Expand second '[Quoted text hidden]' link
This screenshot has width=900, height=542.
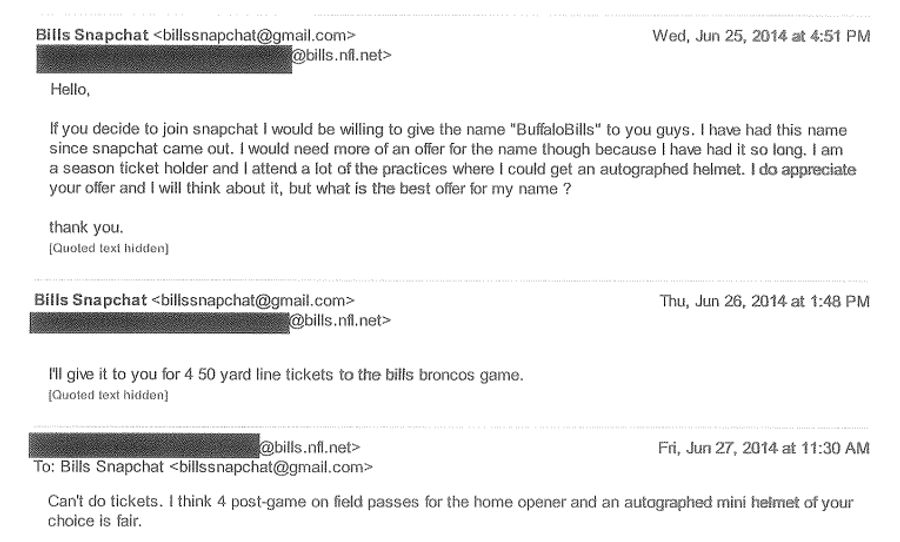(109, 396)
